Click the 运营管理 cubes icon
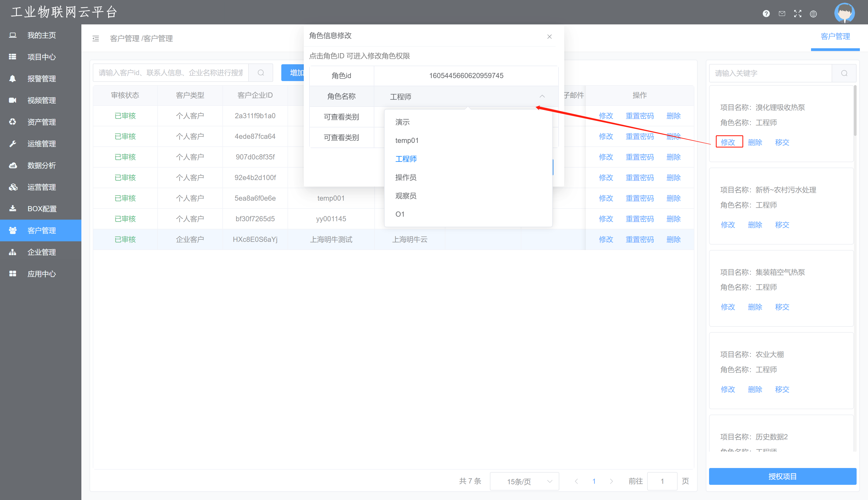Viewport: 868px width, 500px height. tap(13, 187)
